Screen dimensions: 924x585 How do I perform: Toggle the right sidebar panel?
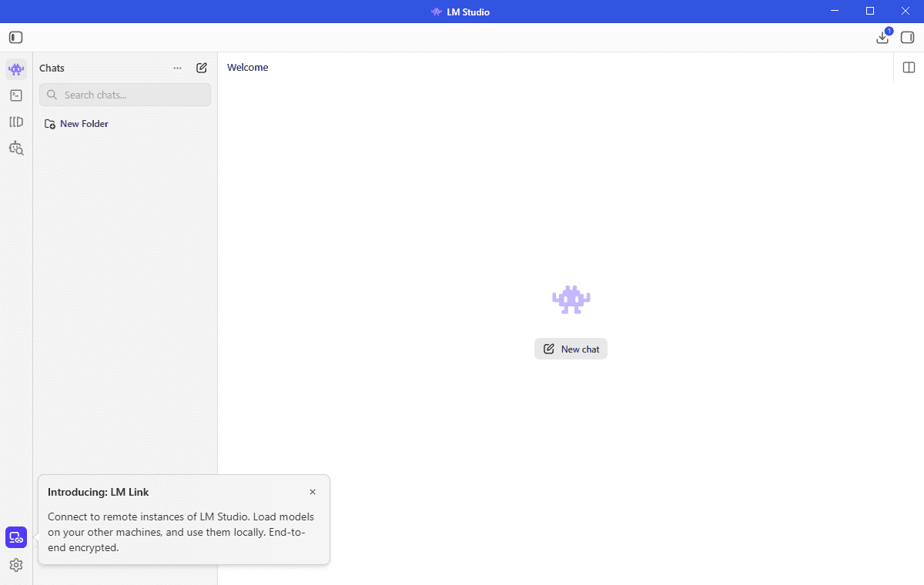[908, 37]
